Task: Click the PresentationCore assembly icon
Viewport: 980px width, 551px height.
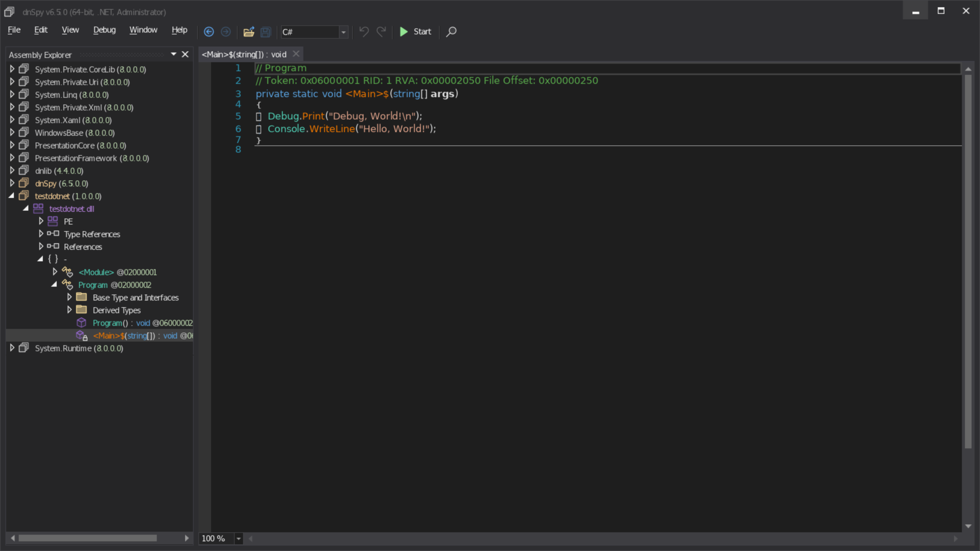Action: point(24,145)
